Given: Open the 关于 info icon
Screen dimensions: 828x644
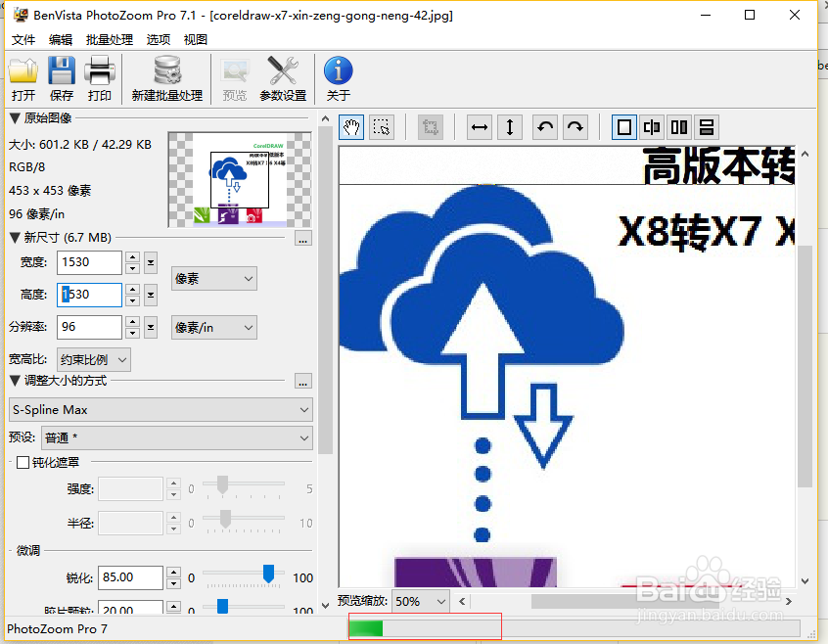Looking at the screenshot, I should click(x=338, y=79).
